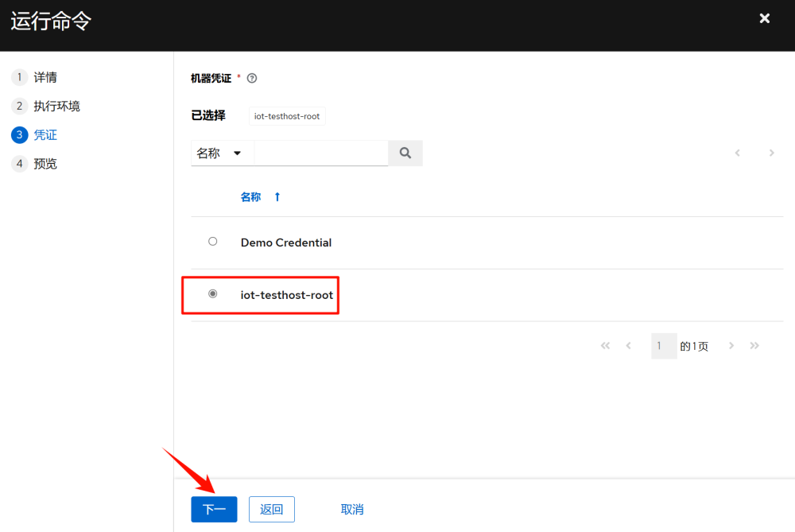Click the page number 1 box

click(x=664, y=345)
